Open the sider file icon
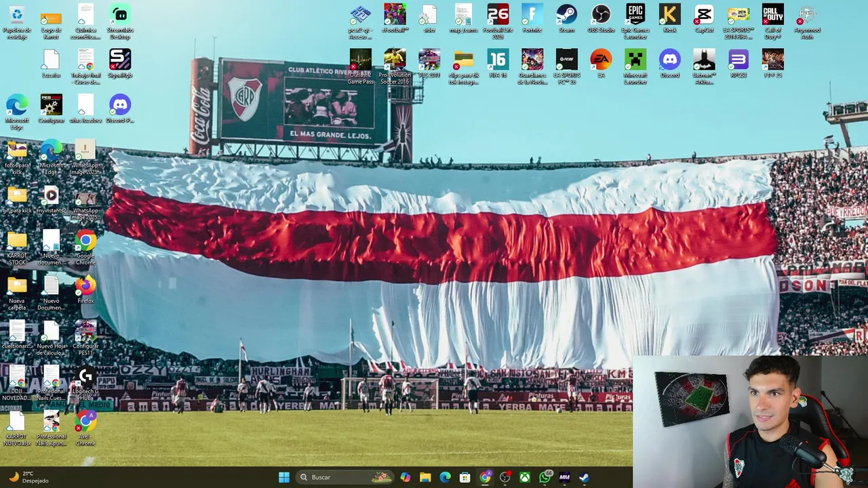Image resolution: width=868 pixels, height=488 pixels. (x=429, y=18)
